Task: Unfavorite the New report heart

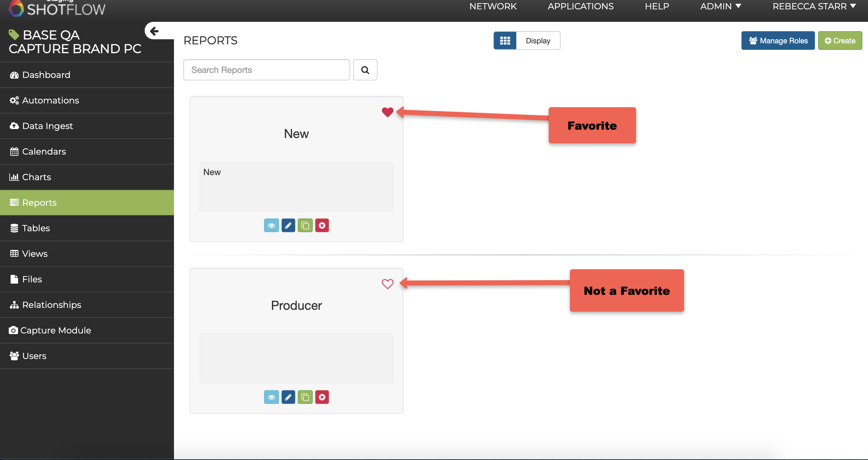Action: pos(388,112)
